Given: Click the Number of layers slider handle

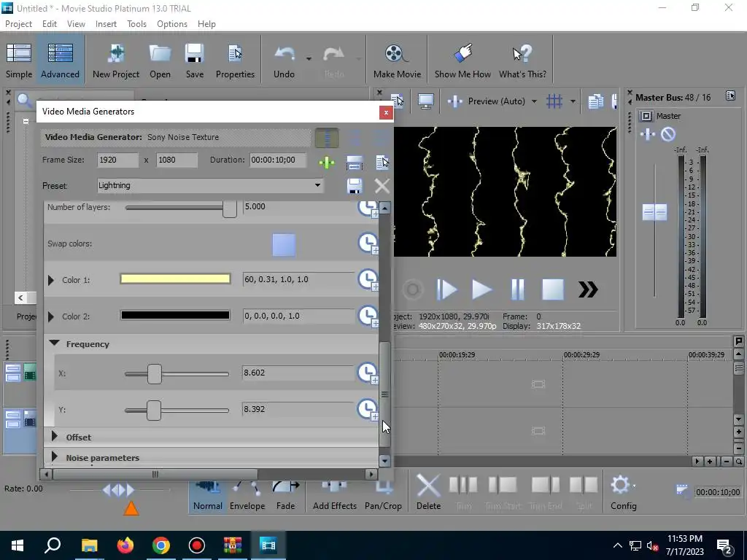Looking at the screenshot, I should click(230, 209).
